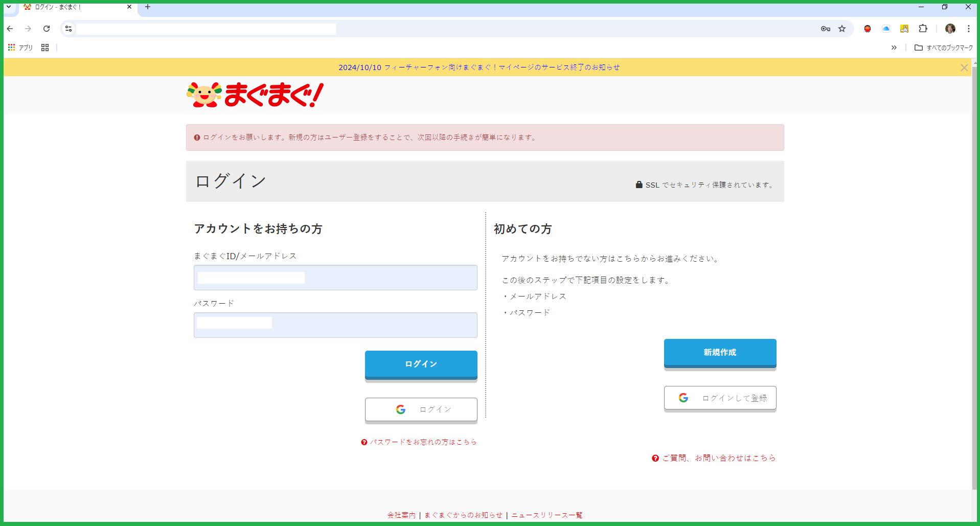
Task: Select the ログイン - まぐまぐ! tab
Action: coord(78,7)
